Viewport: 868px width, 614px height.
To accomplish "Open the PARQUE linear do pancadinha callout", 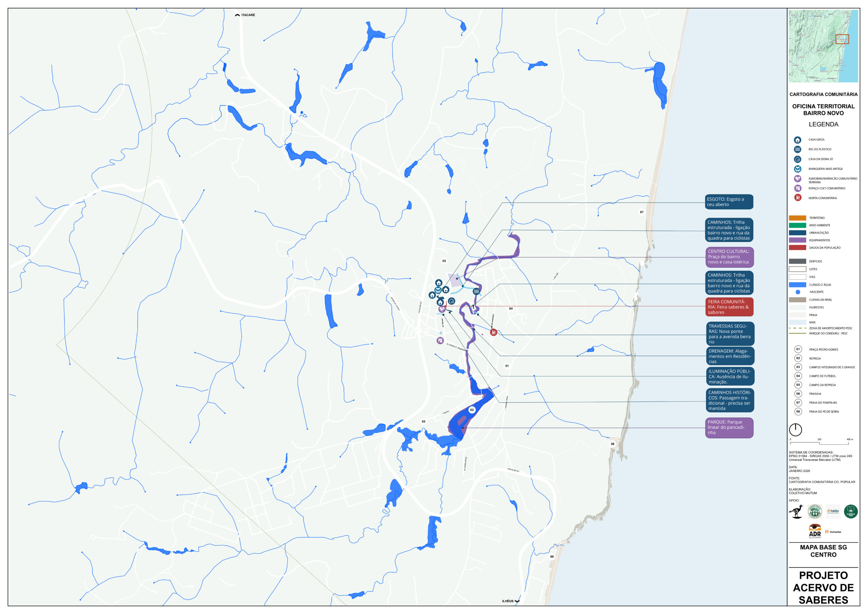I will [x=729, y=428].
